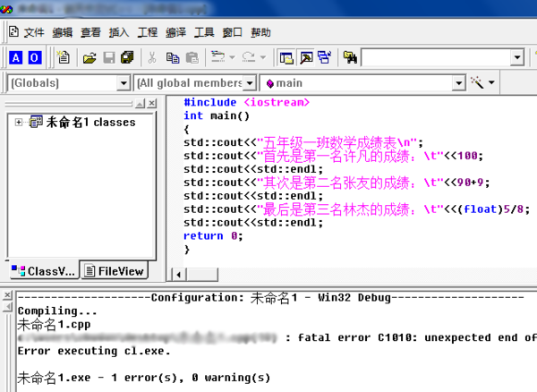
Task: Open the main function dropdown arrow
Action: (459, 82)
